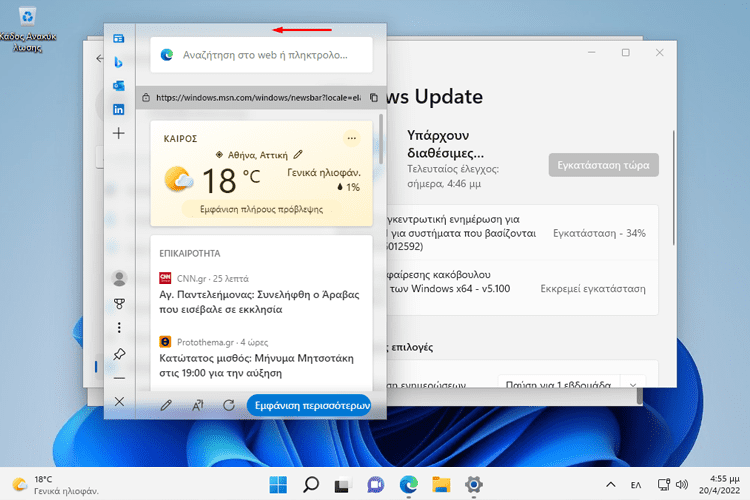Open File Explorer on taskbar

point(441,485)
